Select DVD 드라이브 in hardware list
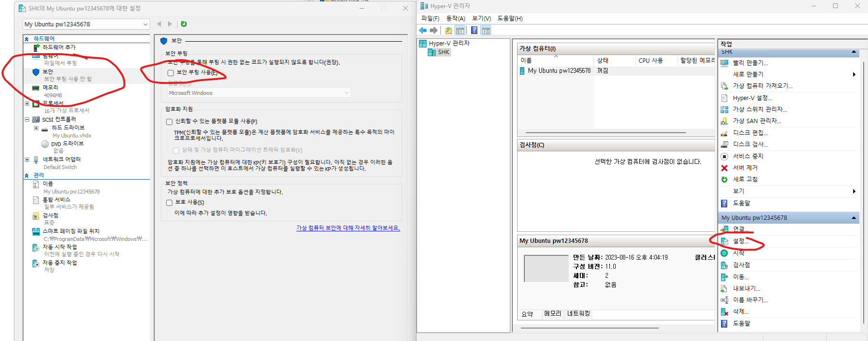 coord(67,144)
